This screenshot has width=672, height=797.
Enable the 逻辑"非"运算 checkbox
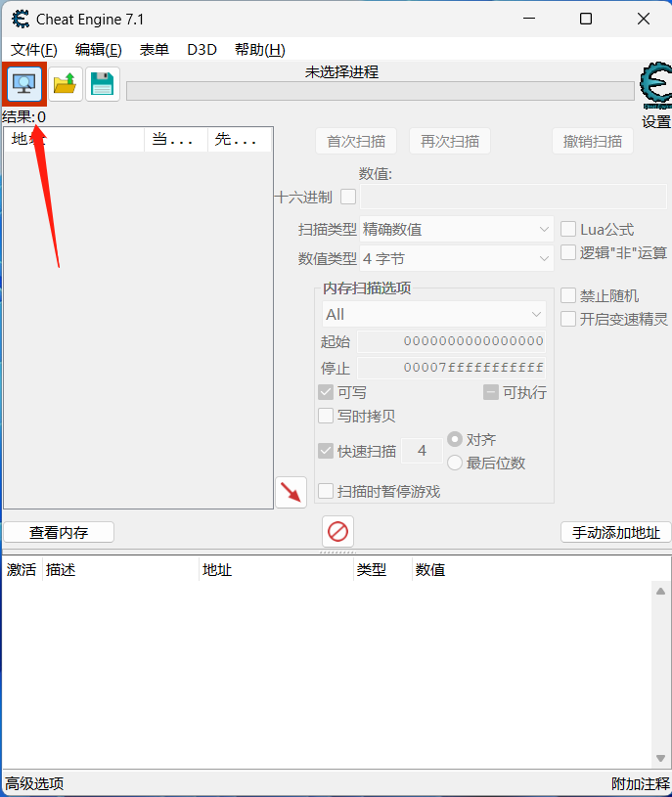click(x=568, y=252)
